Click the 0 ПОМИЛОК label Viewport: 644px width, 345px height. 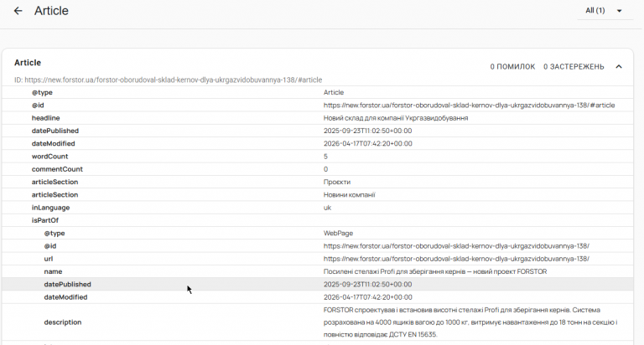click(512, 66)
